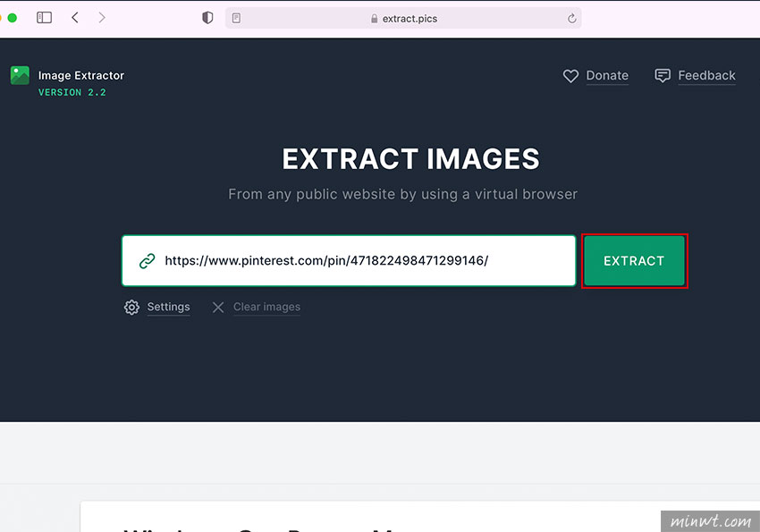760x532 pixels.
Task: Go back with Safari back arrow
Action: 74,18
